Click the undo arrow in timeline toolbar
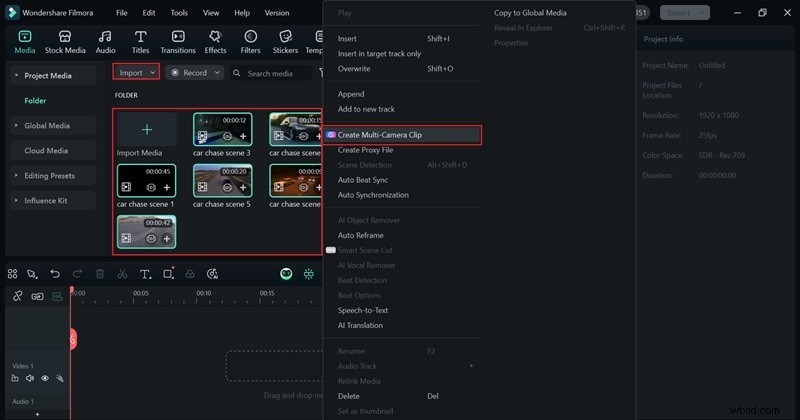 (55, 274)
